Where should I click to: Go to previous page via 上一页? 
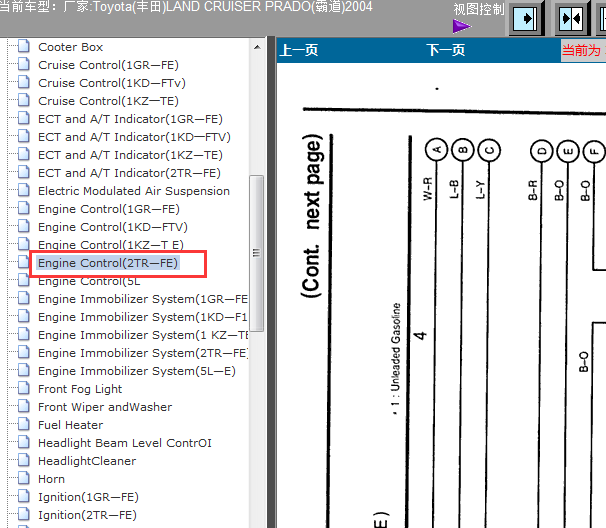click(299, 50)
